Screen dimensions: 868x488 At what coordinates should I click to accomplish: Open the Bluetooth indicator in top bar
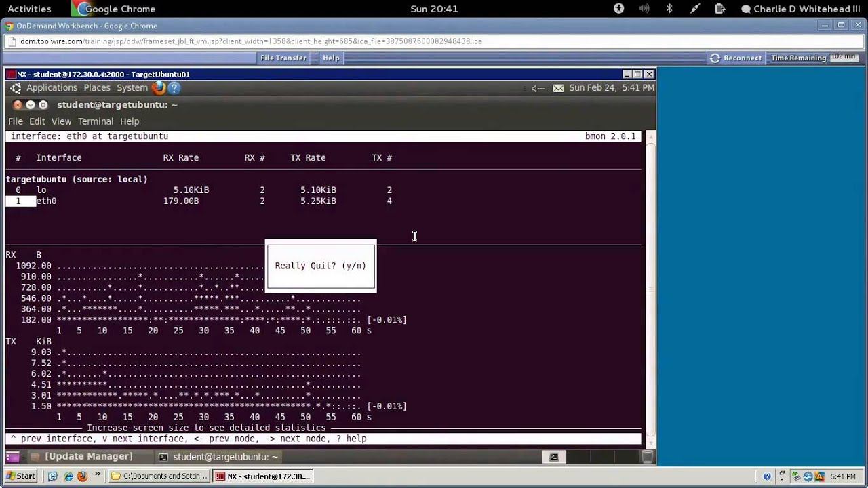click(x=669, y=9)
